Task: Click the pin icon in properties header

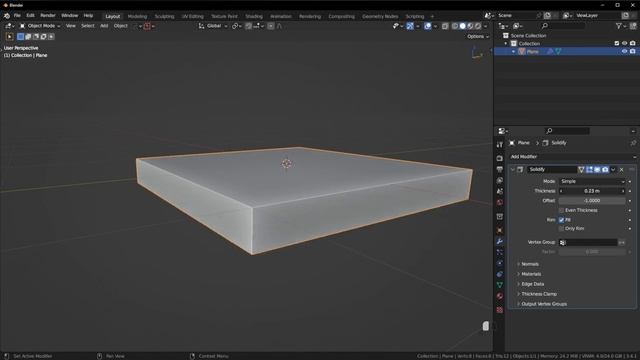Action: pyautogui.click(x=633, y=143)
